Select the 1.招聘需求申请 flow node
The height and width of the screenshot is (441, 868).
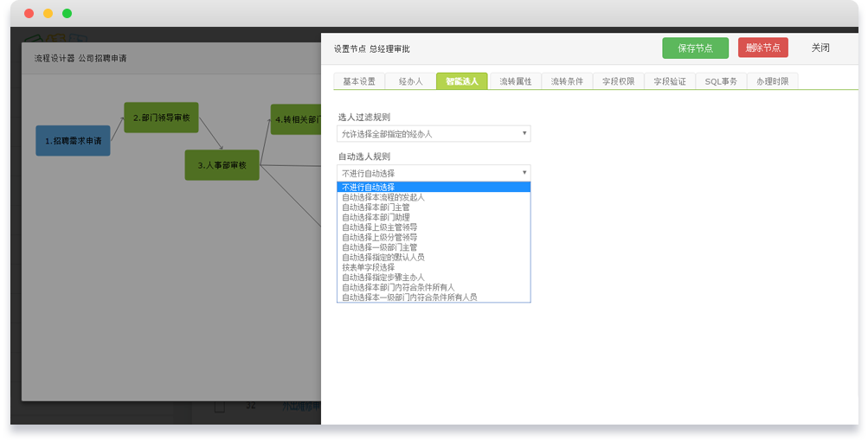[x=73, y=140]
